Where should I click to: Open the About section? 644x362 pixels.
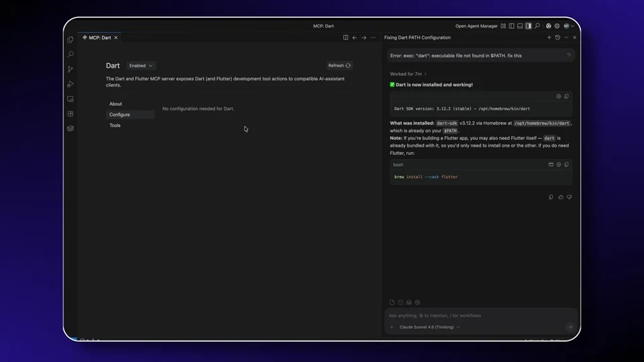(115, 104)
